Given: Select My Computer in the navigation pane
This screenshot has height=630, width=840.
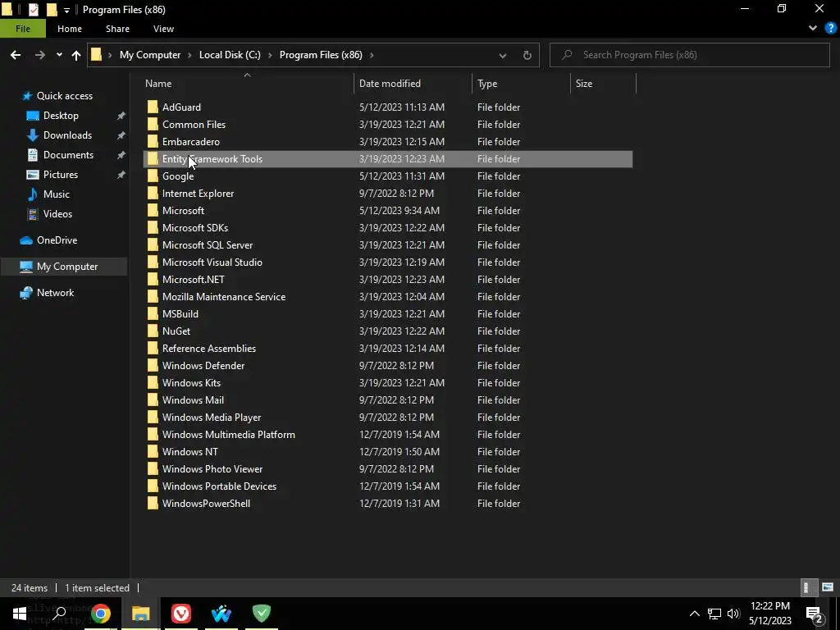Looking at the screenshot, I should (x=64, y=267).
